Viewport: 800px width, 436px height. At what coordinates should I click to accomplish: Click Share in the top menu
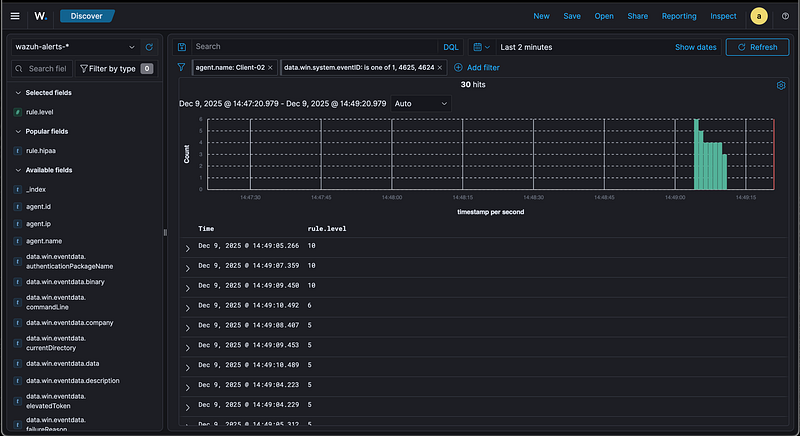pyautogui.click(x=638, y=16)
